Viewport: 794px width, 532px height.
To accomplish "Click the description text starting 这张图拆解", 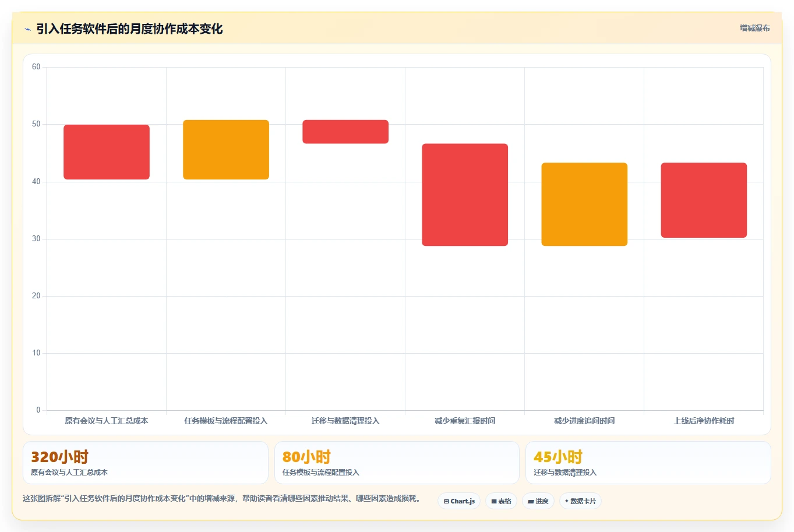I will pyautogui.click(x=223, y=499).
